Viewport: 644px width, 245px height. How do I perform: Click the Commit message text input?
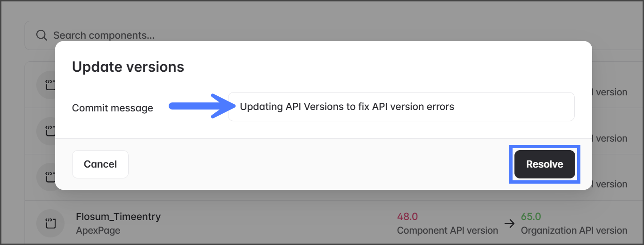(401, 107)
